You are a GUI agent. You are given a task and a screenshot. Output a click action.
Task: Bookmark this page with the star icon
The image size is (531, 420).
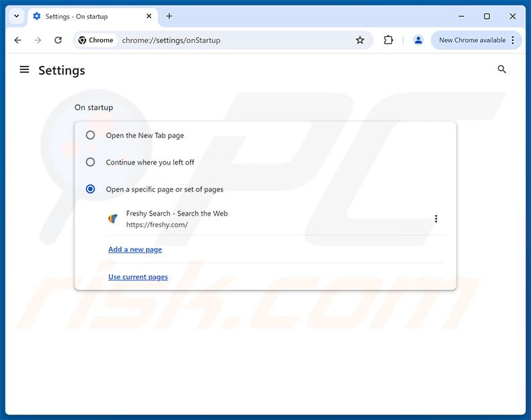click(x=360, y=40)
